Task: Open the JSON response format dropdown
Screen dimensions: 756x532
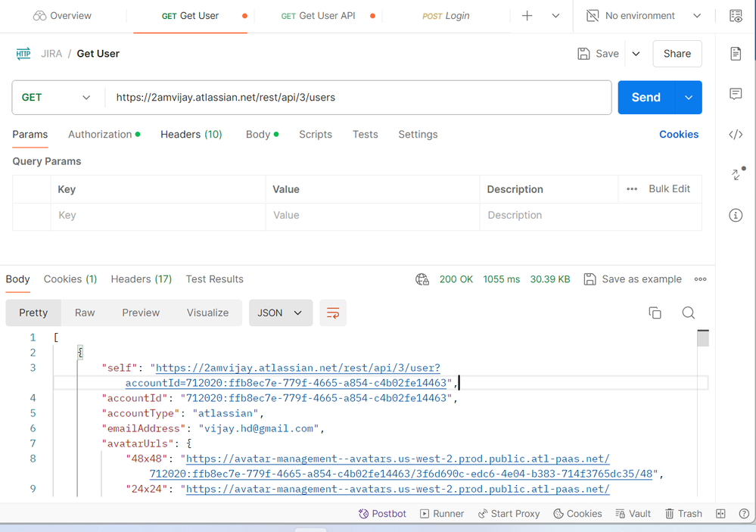Action: [x=281, y=312]
